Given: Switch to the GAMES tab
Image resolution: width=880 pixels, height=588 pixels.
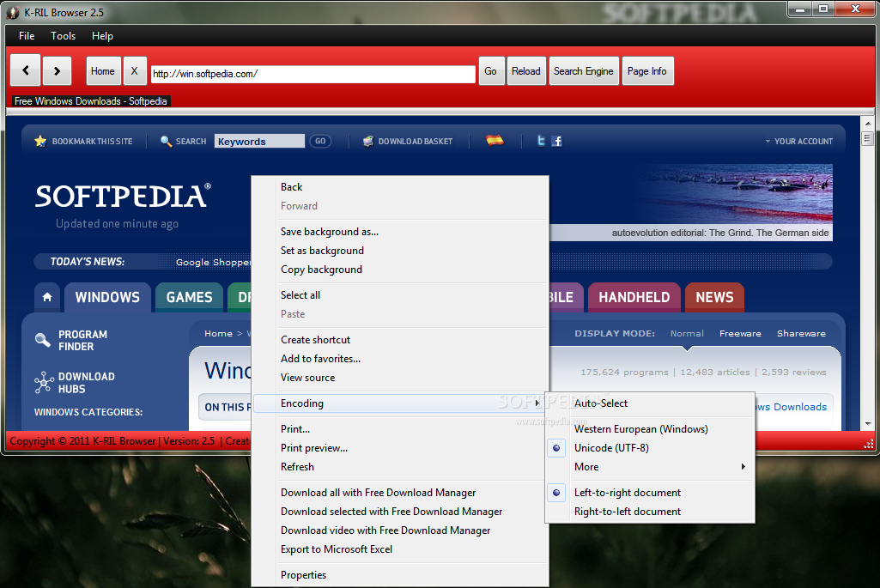Looking at the screenshot, I should click(x=189, y=297).
